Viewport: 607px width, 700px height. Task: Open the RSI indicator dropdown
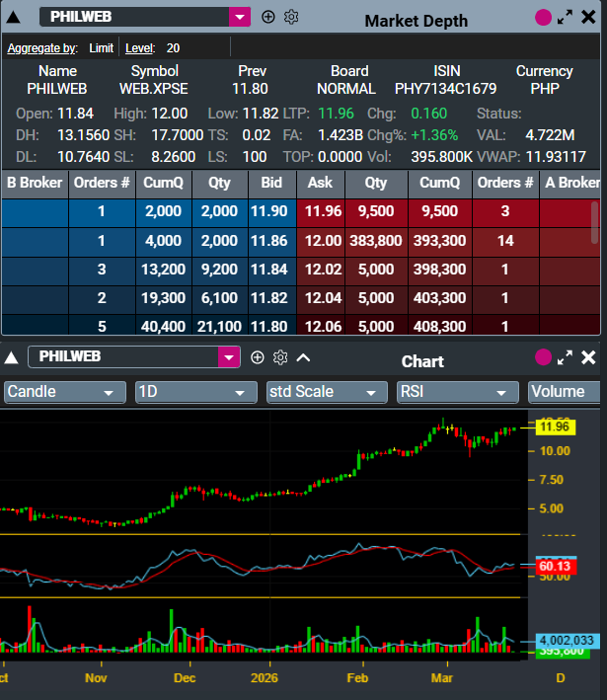pyautogui.click(x=458, y=392)
